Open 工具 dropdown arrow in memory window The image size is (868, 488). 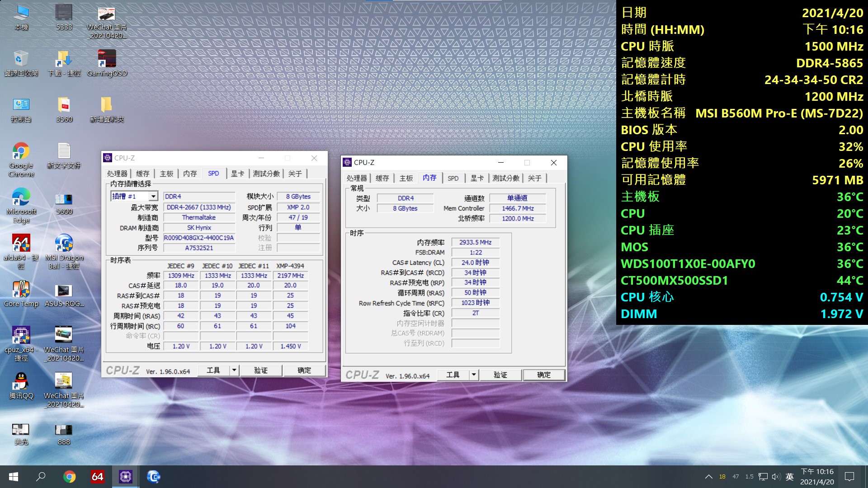(x=474, y=375)
